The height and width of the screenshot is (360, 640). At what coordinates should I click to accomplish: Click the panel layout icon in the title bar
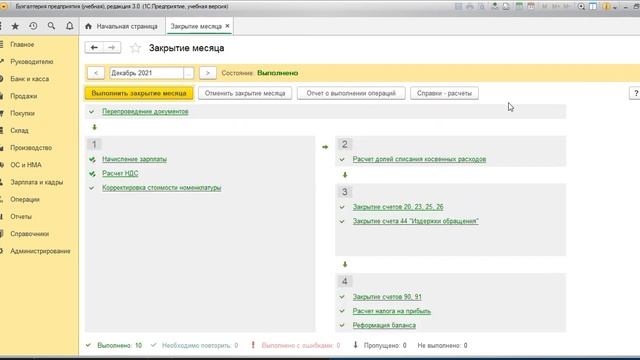[x=593, y=7]
